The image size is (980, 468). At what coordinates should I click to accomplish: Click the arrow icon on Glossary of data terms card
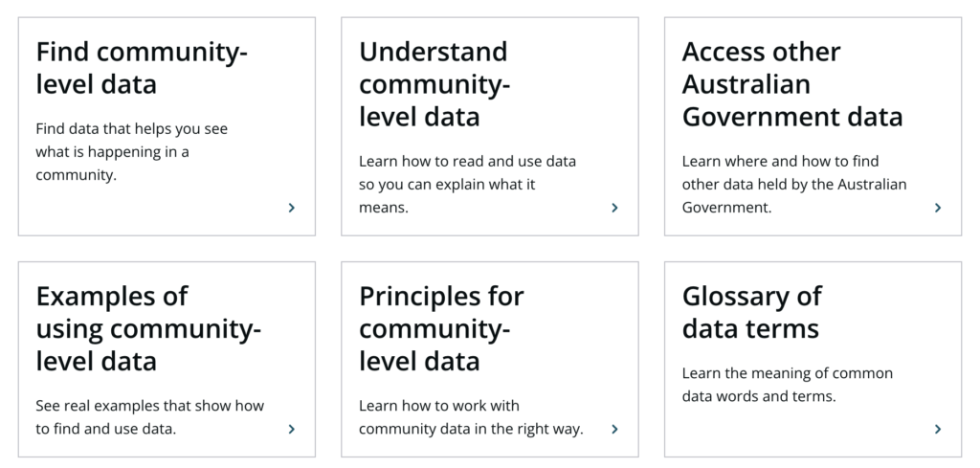pyautogui.click(x=938, y=429)
